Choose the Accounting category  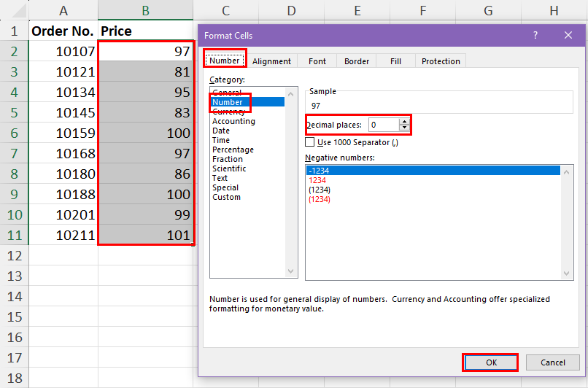pyautogui.click(x=247, y=121)
